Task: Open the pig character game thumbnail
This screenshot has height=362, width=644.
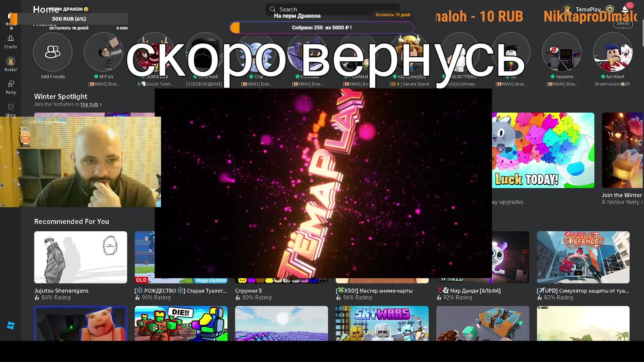Action: (80, 323)
